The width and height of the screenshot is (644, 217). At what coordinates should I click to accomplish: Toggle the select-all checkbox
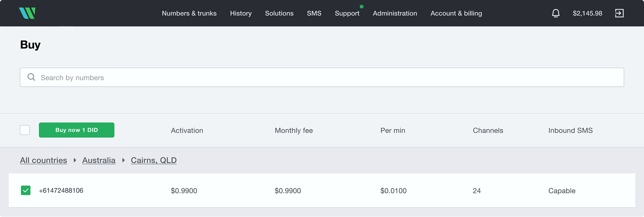click(x=25, y=130)
